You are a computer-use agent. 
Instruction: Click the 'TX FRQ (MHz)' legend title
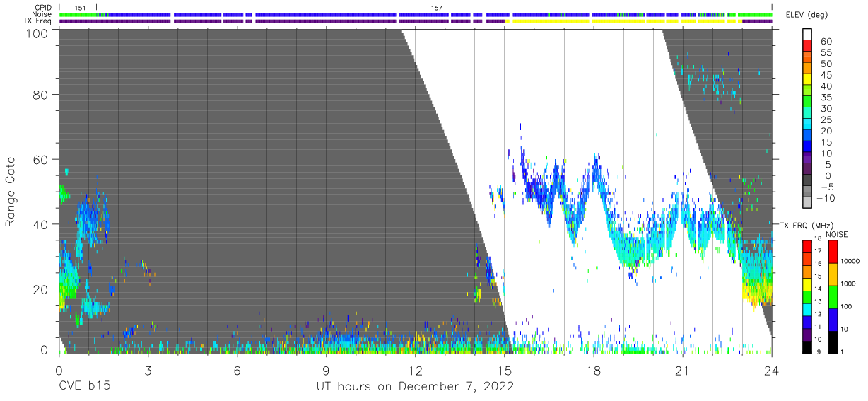pos(807,225)
